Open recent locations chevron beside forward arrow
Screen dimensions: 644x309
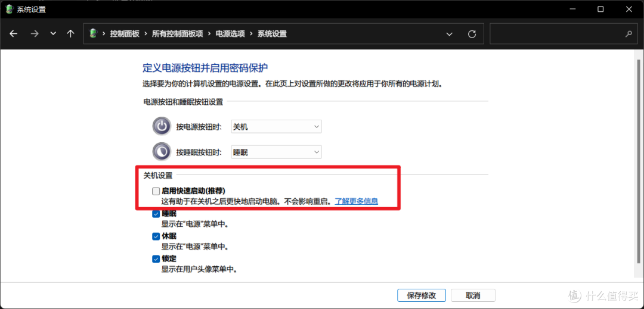53,33
